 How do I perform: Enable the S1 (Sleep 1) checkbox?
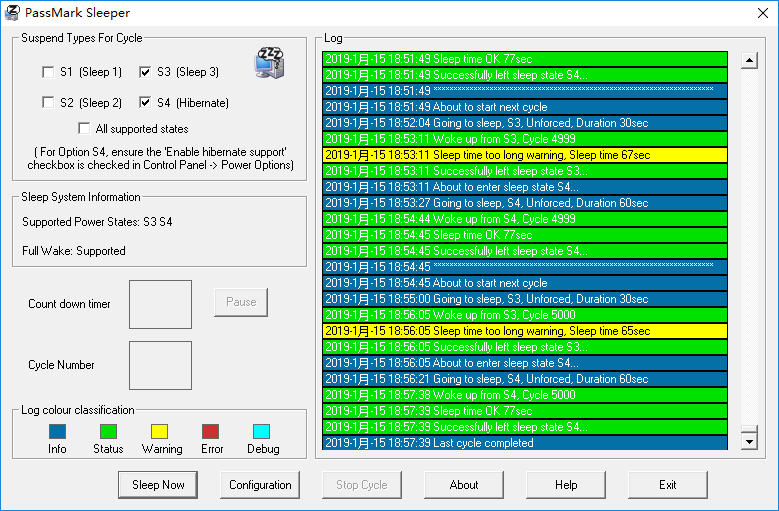click(x=48, y=73)
